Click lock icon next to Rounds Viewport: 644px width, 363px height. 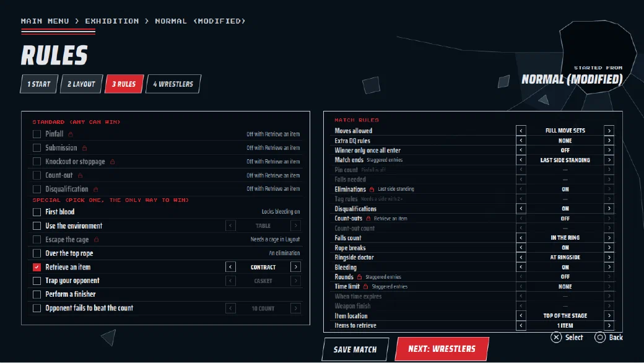click(359, 277)
